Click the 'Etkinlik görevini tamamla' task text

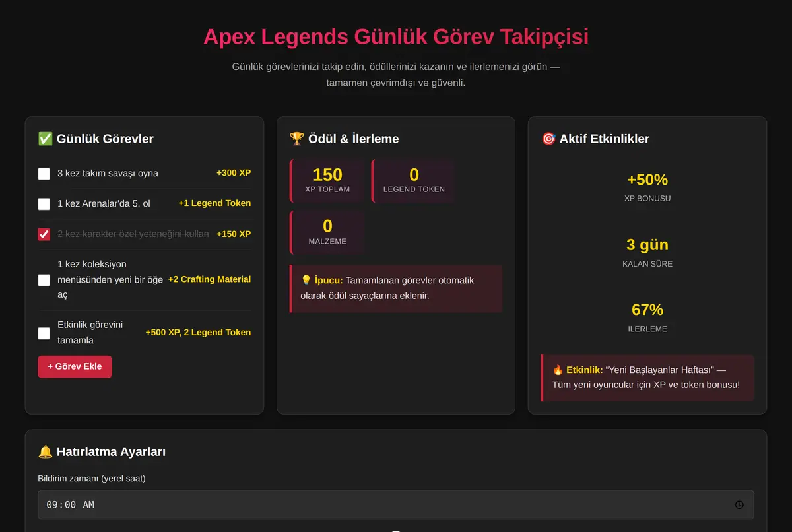point(90,333)
